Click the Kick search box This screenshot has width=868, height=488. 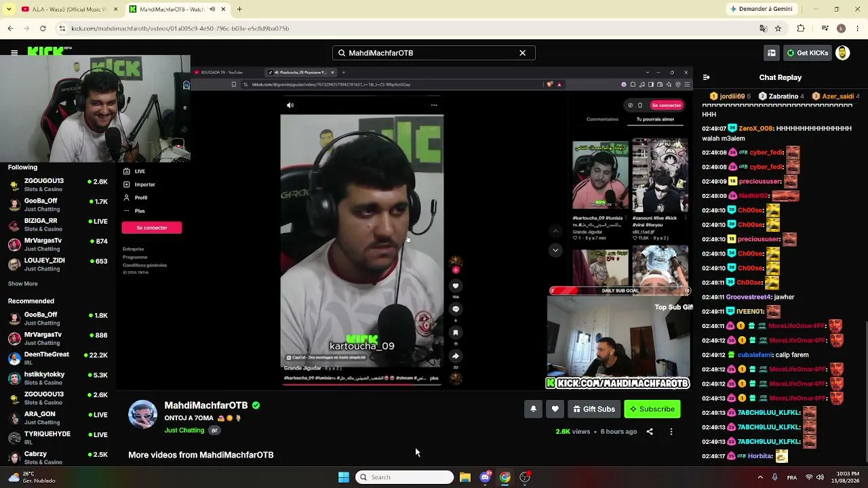click(x=433, y=53)
